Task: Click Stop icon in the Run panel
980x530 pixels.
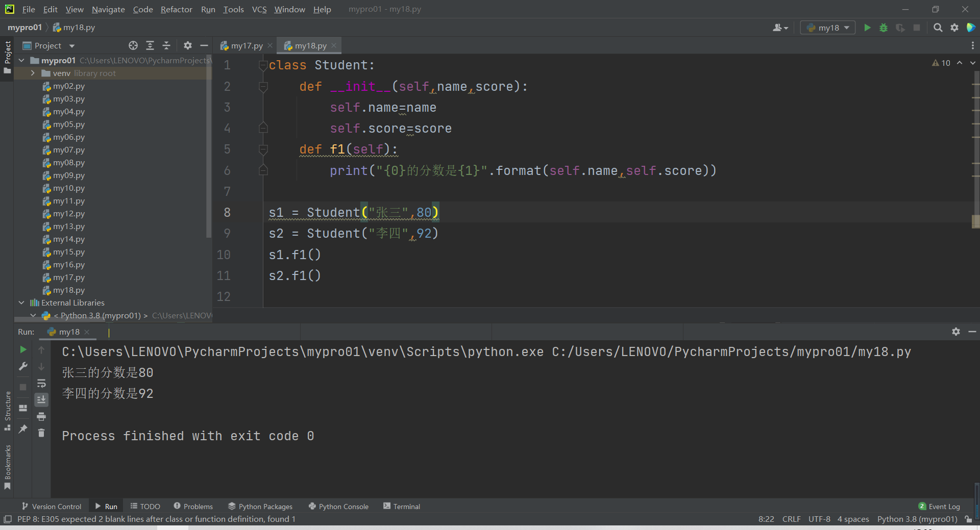Action: [23, 387]
